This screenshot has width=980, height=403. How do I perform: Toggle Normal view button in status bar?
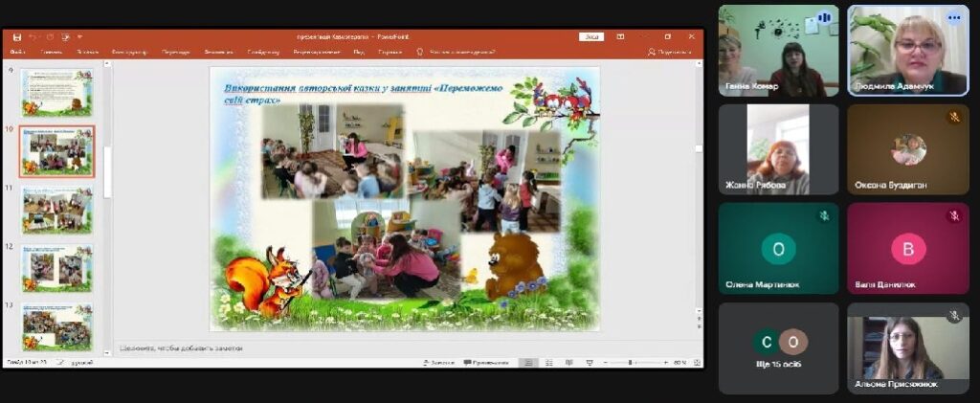pyautogui.click(x=527, y=363)
